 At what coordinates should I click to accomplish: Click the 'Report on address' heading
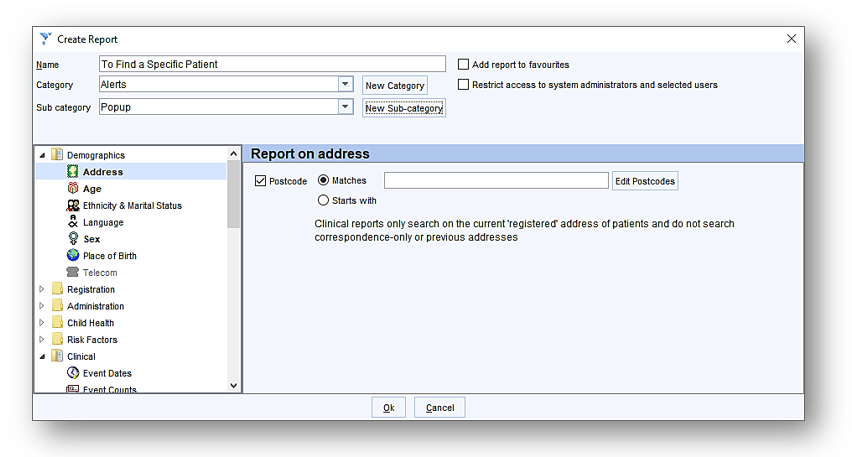(x=310, y=154)
